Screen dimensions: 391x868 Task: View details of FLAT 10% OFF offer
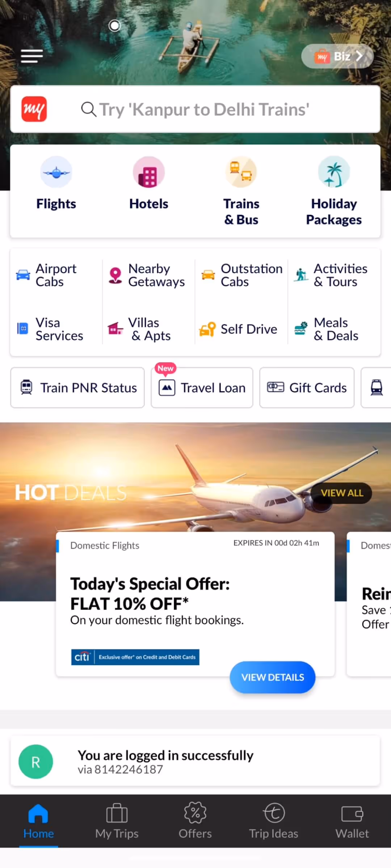tap(273, 677)
